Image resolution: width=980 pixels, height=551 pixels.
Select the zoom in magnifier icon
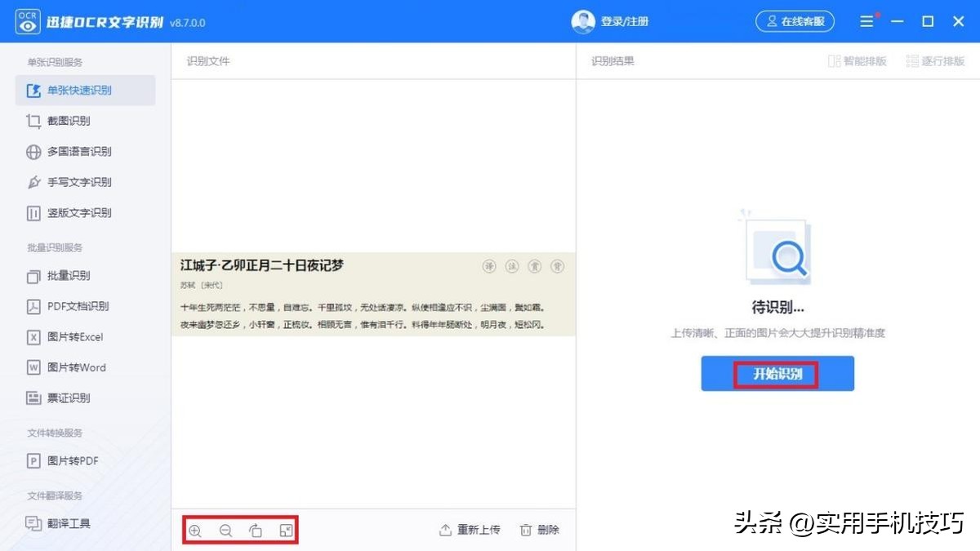point(196,530)
